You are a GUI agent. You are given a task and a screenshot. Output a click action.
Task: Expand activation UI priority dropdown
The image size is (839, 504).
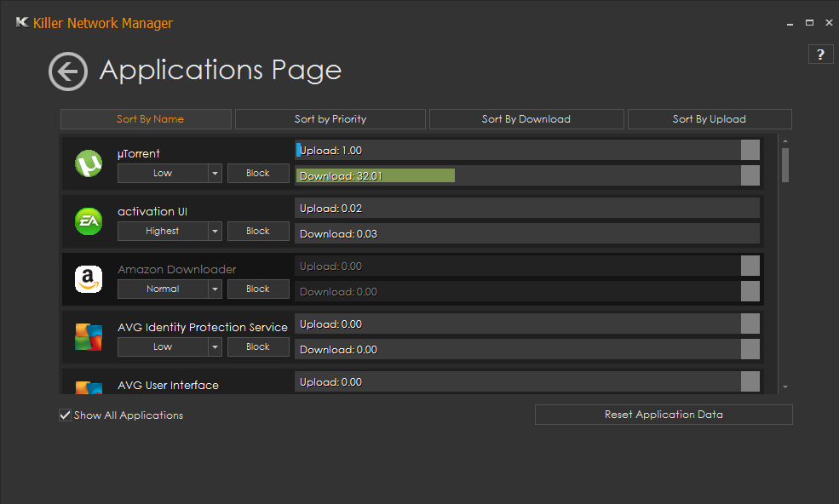click(215, 232)
